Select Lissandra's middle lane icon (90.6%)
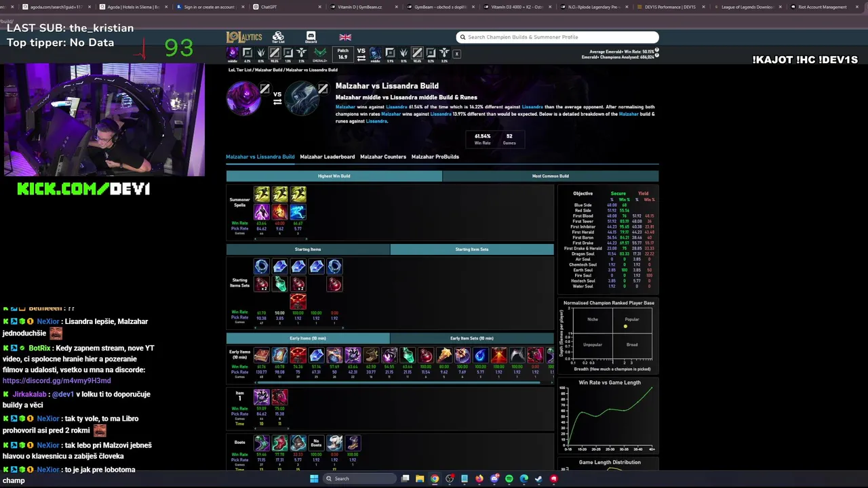Screen dimensions: 868x488 (x=417, y=53)
